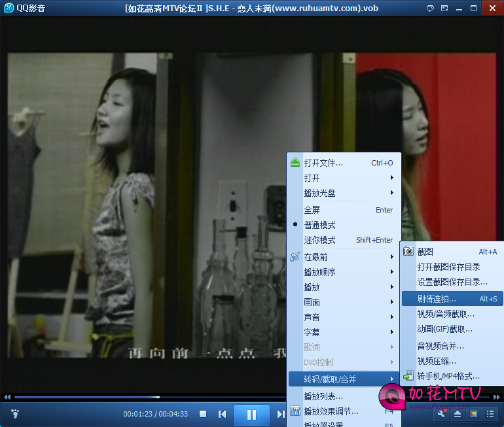Click 设置截图保存目录... submenu entry
The image size is (504, 427).
click(x=452, y=282)
